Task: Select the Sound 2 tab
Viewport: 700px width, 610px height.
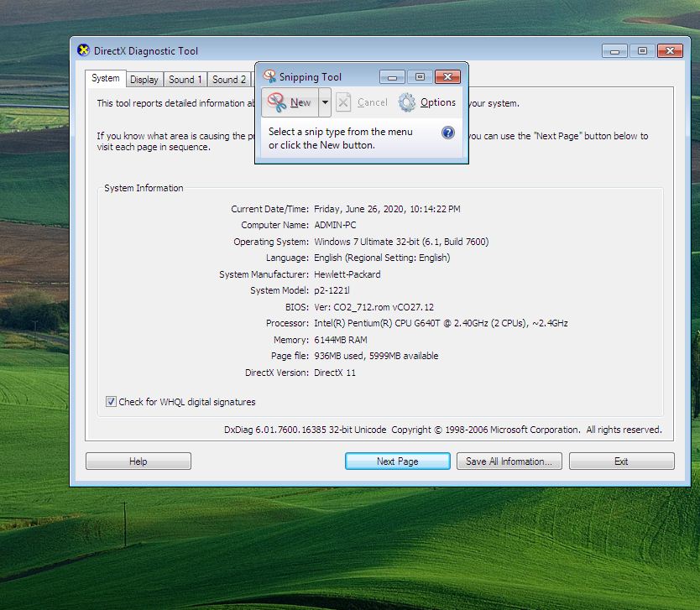Action: 229,80
